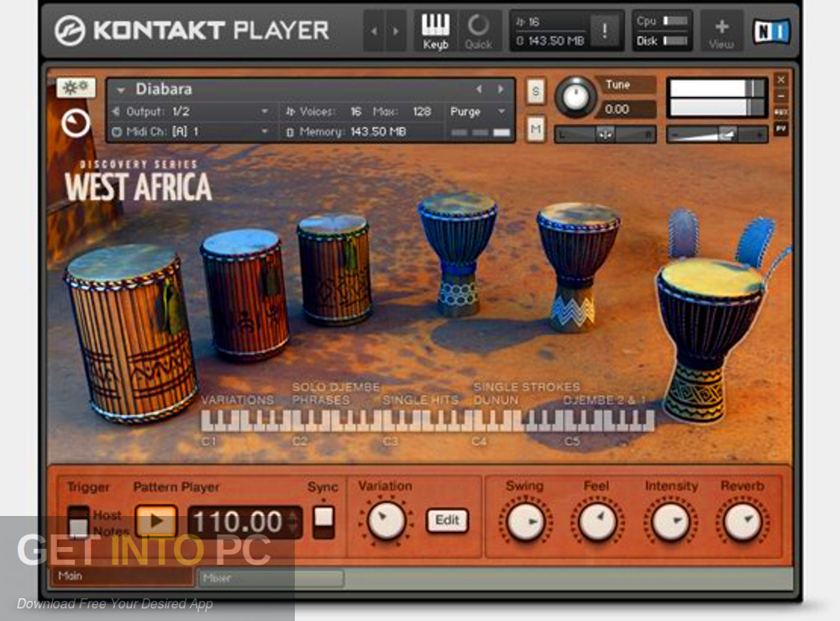840x621 pixels.
Task: Start the Pattern Player playback
Action: pyautogui.click(x=156, y=521)
